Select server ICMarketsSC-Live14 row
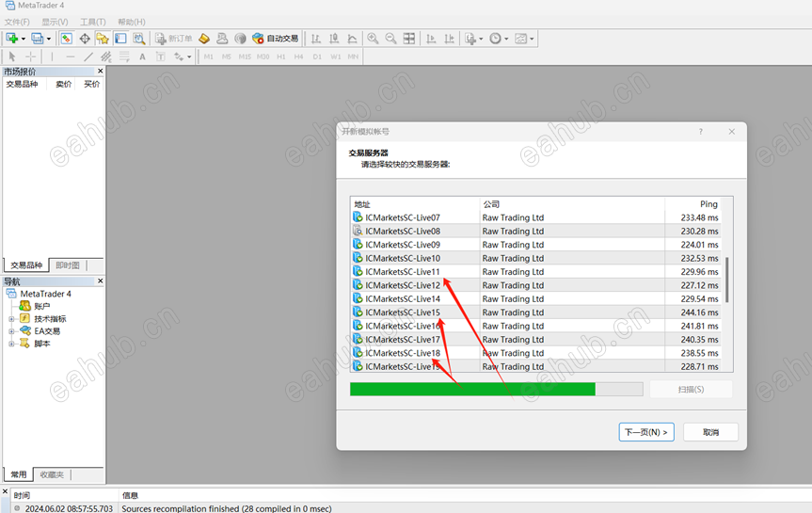The height and width of the screenshot is (513, 812). [536, 299]
